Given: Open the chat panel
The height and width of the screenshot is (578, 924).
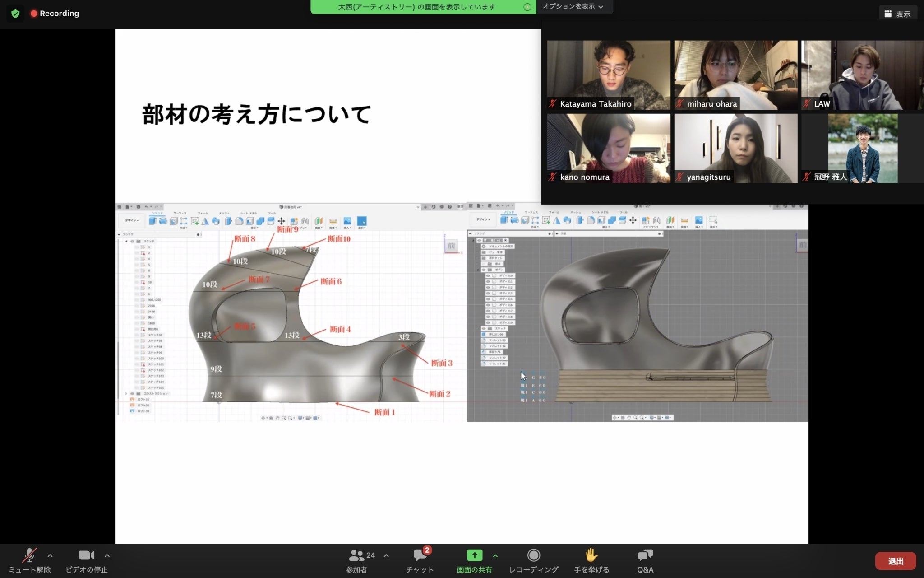Looking at the screenshot, I should pos(420,555).
